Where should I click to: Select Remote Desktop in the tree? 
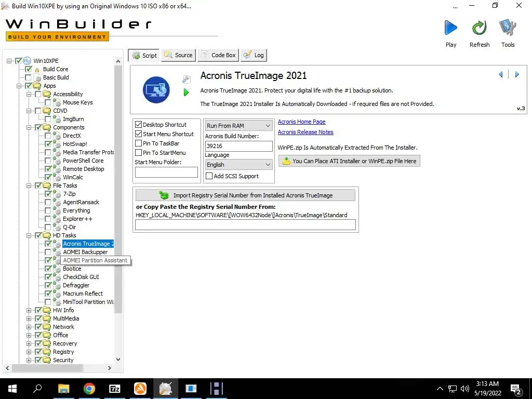click(x=84, y=169)
